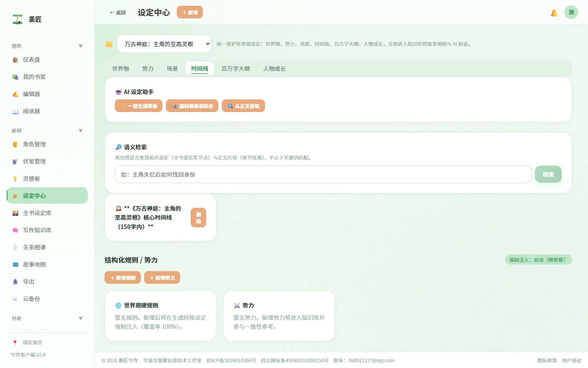
Task: Click 从正文提取 button
Action: coord(243,106)
